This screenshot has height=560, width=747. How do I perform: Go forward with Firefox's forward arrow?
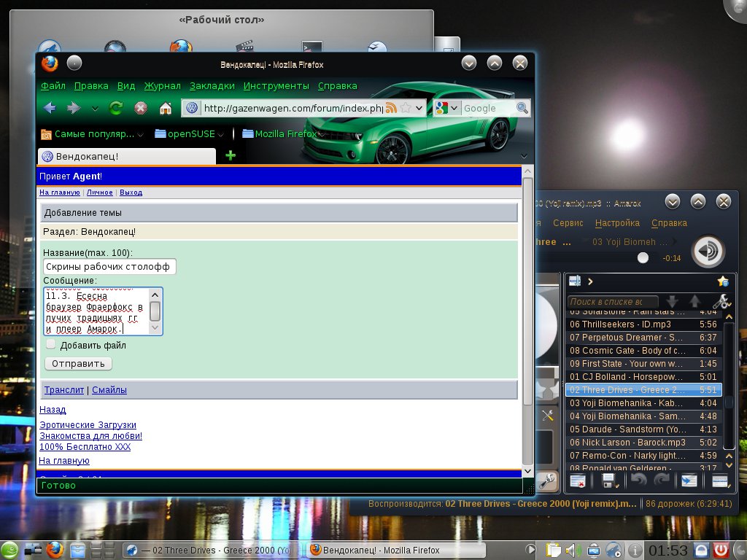tap(74, 108)
